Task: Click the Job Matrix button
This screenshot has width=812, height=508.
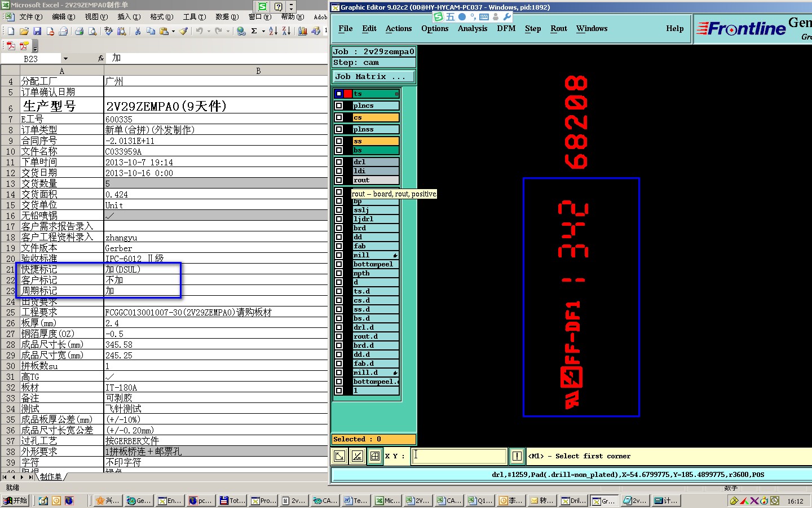Action: tap(373, 77)
